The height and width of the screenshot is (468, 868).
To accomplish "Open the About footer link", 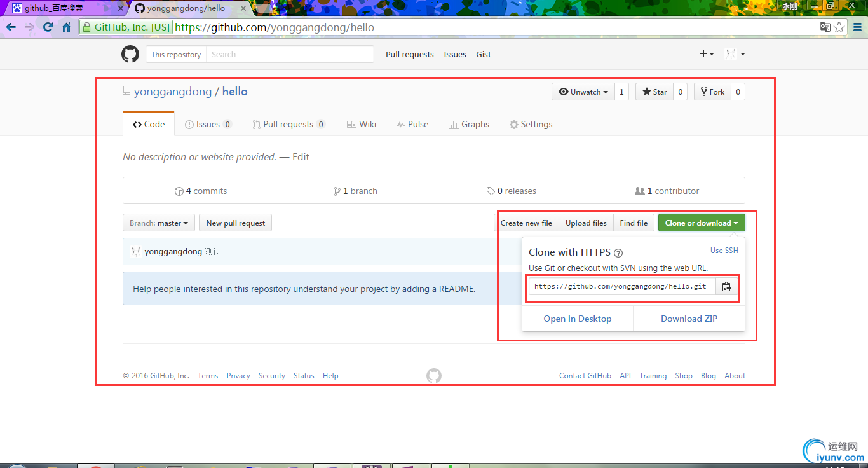I will click(735, 376).
